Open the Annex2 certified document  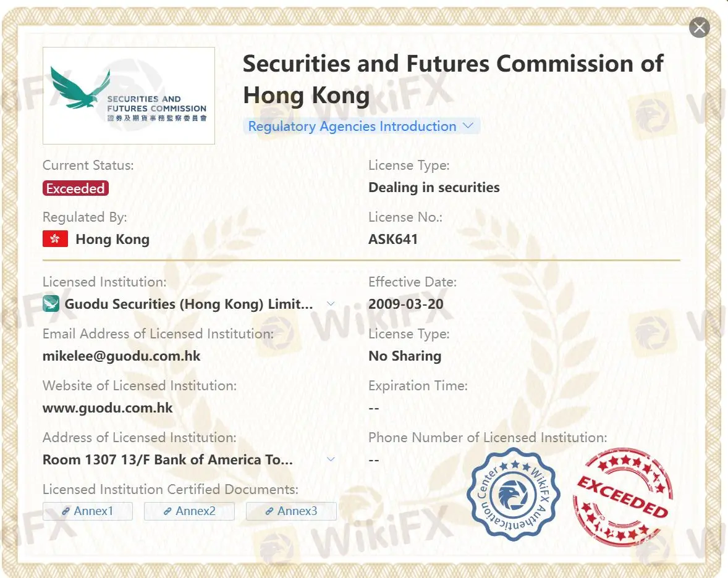coord(189,511)
